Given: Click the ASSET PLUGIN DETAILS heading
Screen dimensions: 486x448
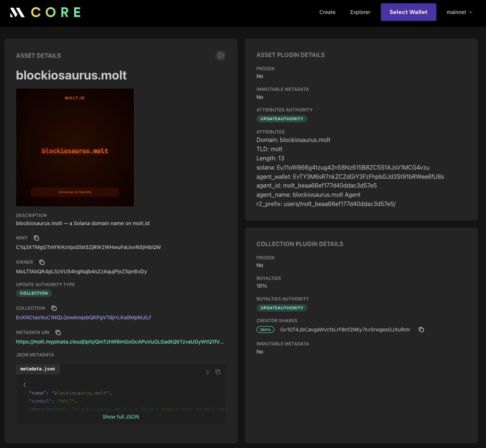Looking at the screenshot, I should (290, 55).
